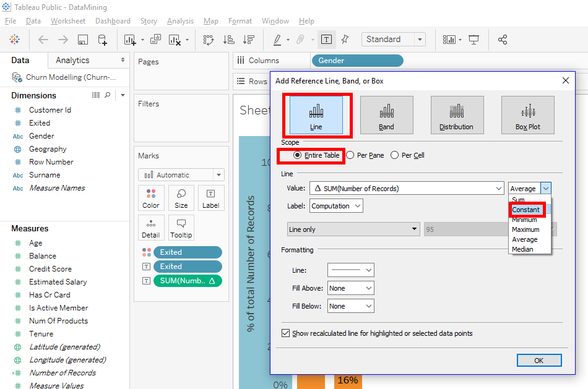Click the Swap Rows and Columns icon
Screen dimensions: 588x389
209,40
